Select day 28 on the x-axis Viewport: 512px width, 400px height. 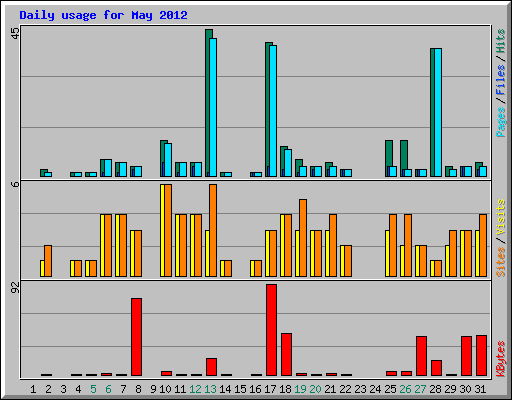[x=435, y=389]
